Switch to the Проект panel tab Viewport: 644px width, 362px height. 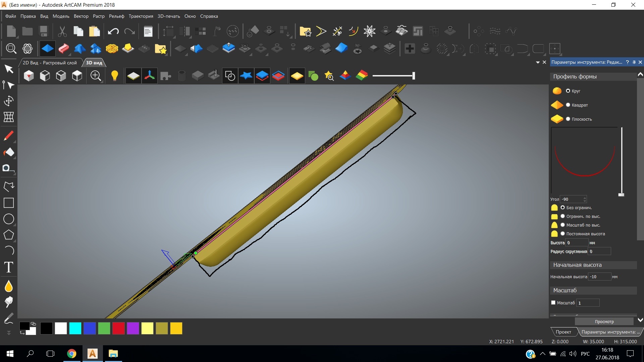tap(563, 332)
